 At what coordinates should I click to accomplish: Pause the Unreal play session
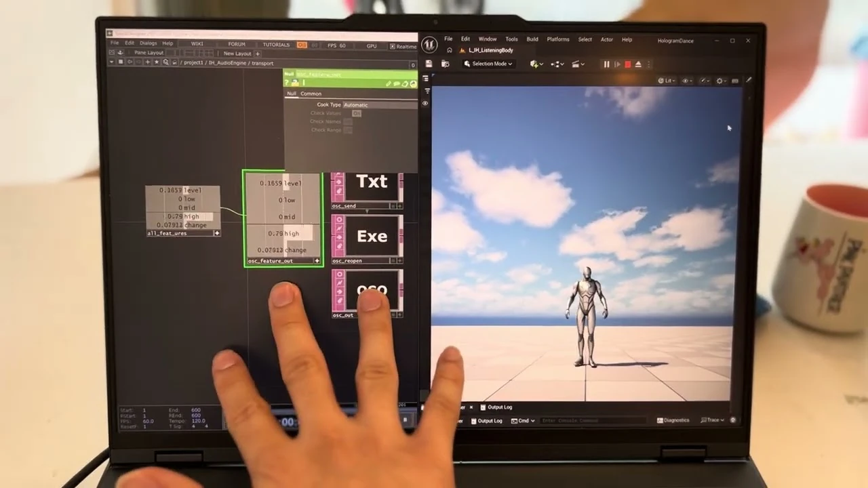tap(606, 64)
